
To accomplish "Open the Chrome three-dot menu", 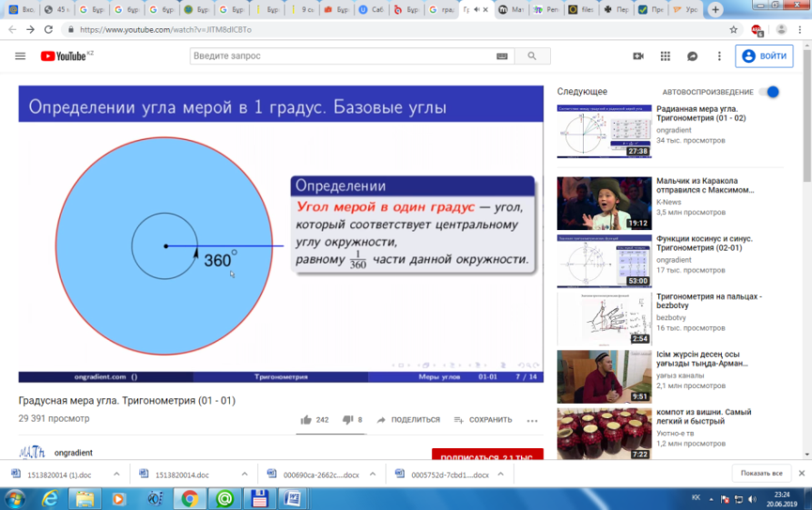I will [x=800, y=29].
